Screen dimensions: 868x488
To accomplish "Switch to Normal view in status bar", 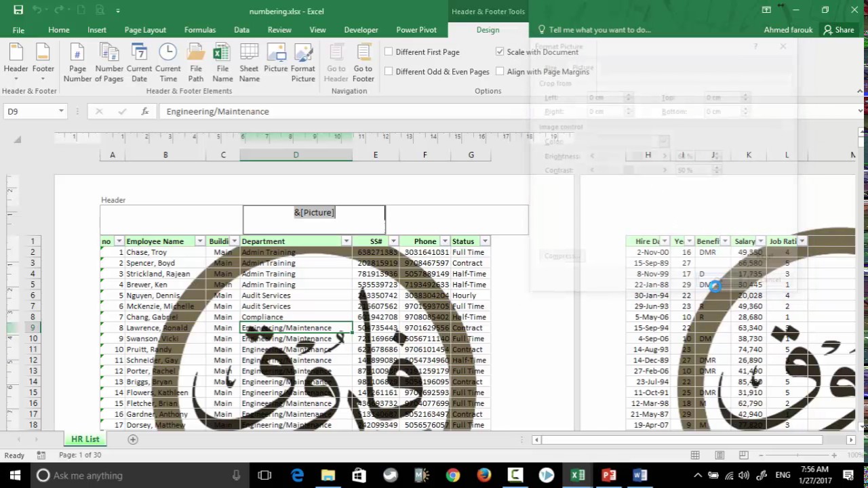I will click(x=695, y=455).
